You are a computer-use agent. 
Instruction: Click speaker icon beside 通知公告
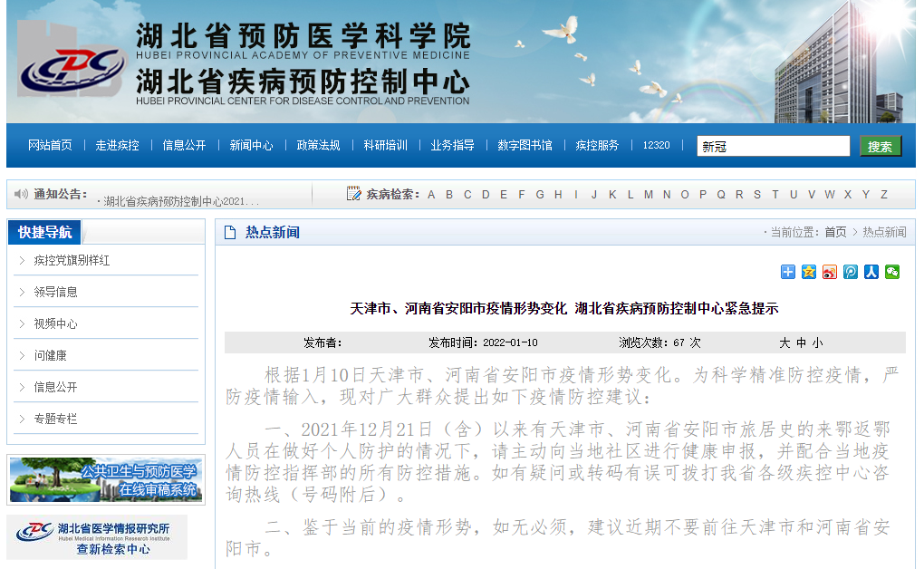coord(21,194)
